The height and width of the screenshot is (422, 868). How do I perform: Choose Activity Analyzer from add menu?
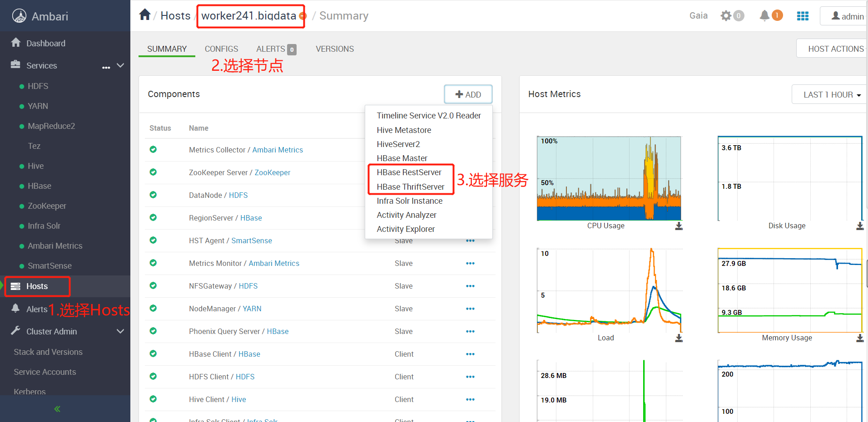pyautogui.click(x=407, y=215)
